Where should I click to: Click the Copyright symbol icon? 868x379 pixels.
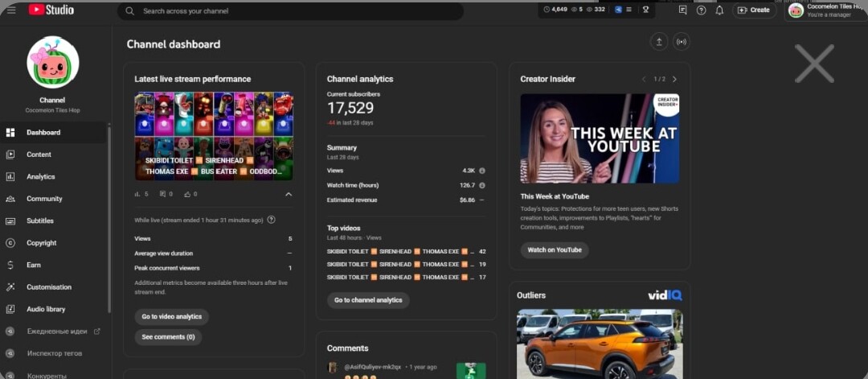tap(10, 243)
